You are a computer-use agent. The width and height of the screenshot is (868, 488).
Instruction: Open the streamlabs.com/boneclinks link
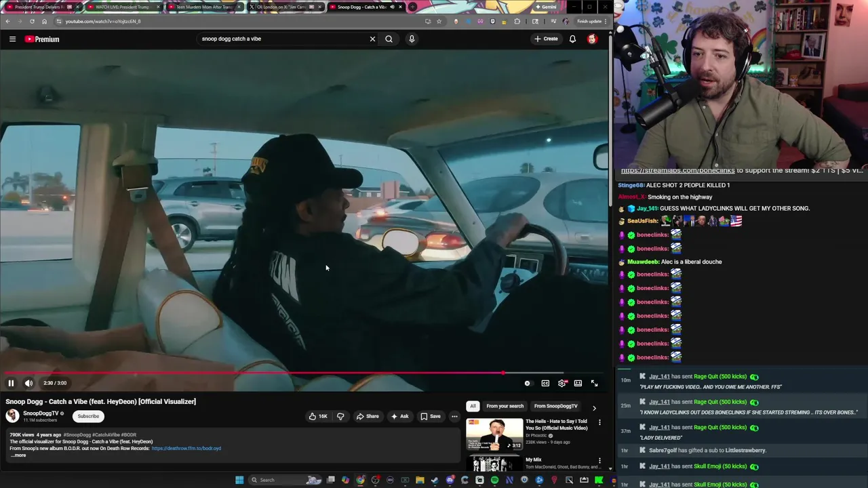[x=677, y=171]
